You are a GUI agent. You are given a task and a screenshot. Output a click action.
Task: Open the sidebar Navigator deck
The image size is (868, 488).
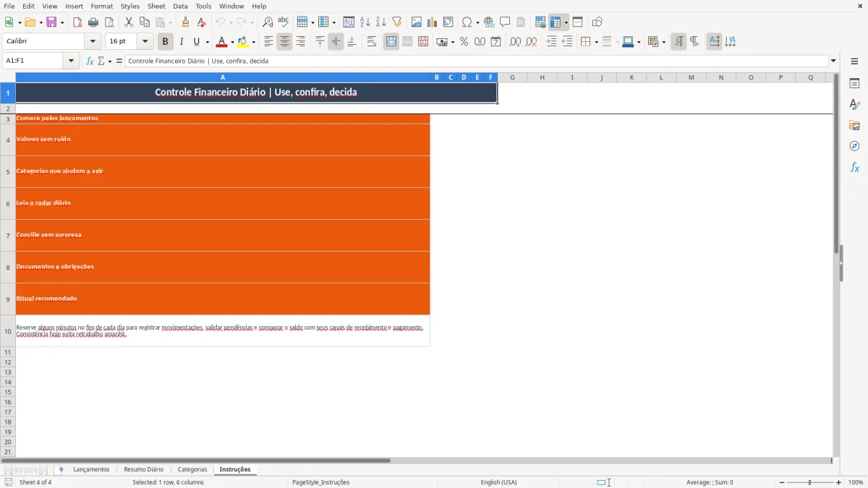[x=854, y=146]
